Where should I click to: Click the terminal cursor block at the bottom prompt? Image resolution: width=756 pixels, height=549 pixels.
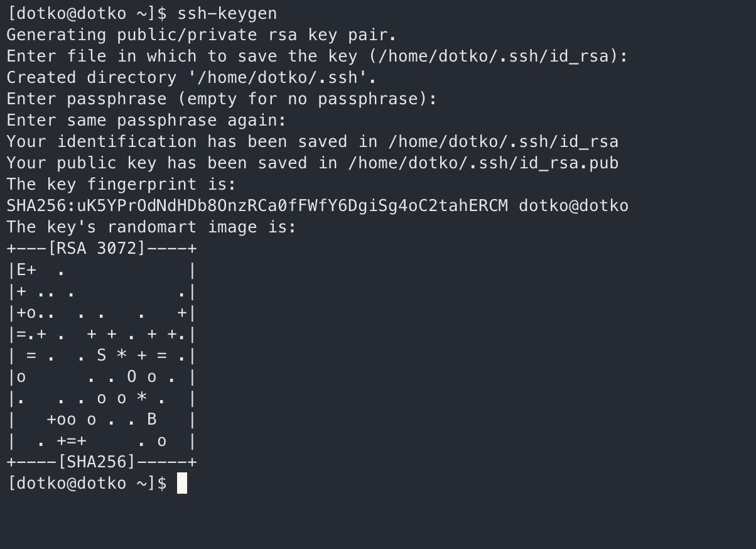click(x=182, y=483)
